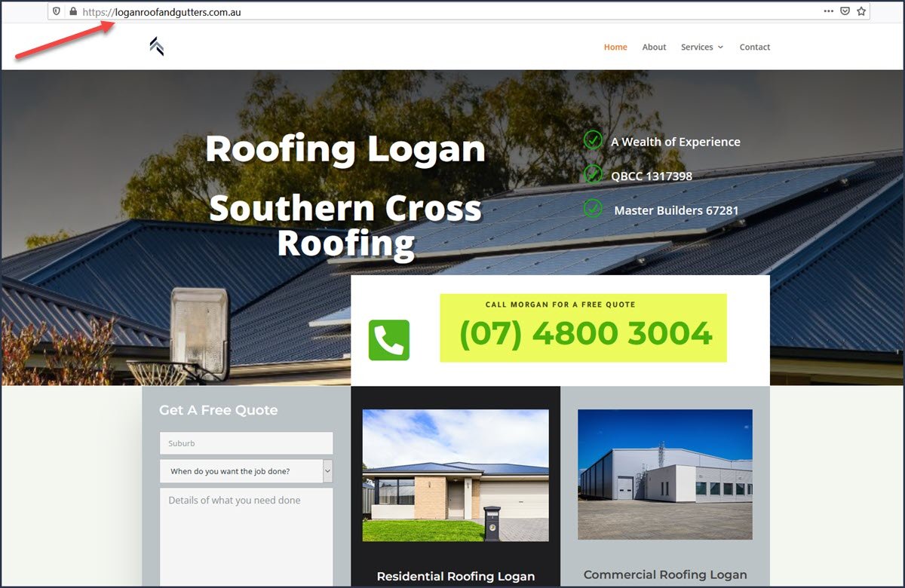The image size is (905, 588).
Task: Click the Residential Roofing Logan house image
Action: click(x=456, y=475)
